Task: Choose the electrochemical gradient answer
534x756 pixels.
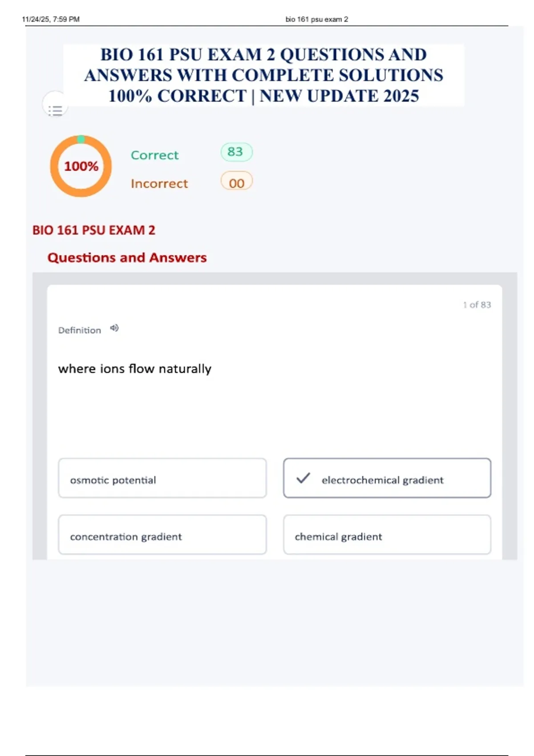Action: tap(387, 479)
